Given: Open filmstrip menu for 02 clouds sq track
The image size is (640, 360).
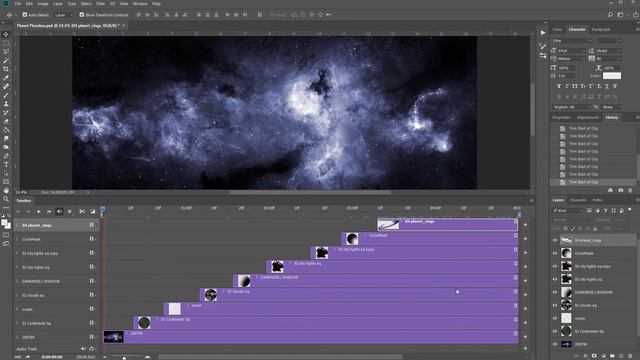Looking at the screenshot, I should click(x=92, y=295).
